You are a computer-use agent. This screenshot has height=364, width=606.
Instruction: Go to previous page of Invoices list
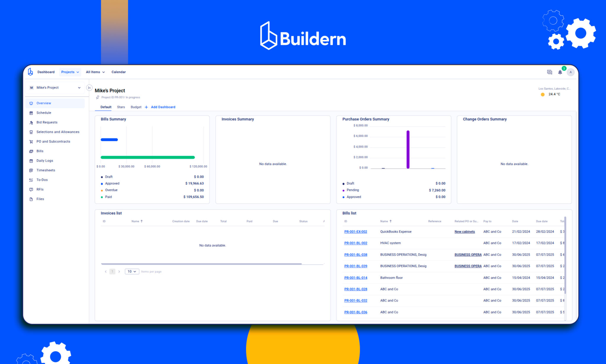click(x=106, y=271)
